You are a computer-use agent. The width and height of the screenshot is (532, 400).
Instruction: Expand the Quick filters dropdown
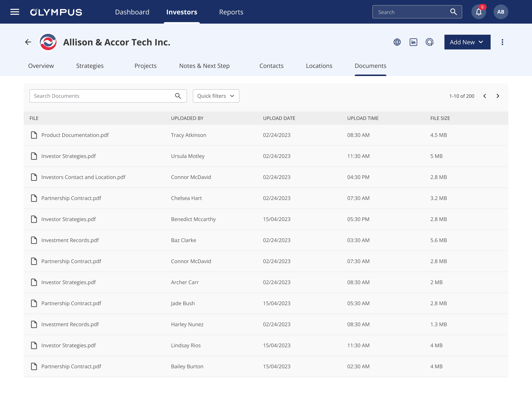[216, 96]
